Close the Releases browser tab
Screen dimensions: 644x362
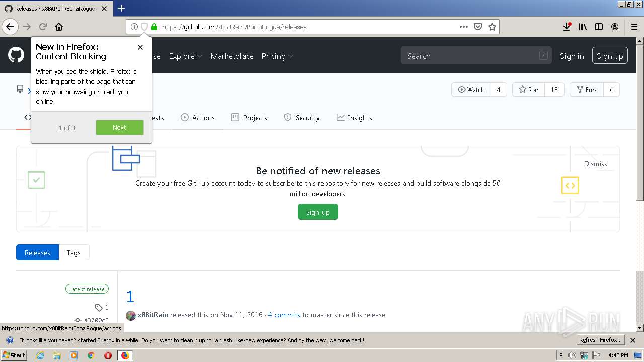[x=105, y=8]
